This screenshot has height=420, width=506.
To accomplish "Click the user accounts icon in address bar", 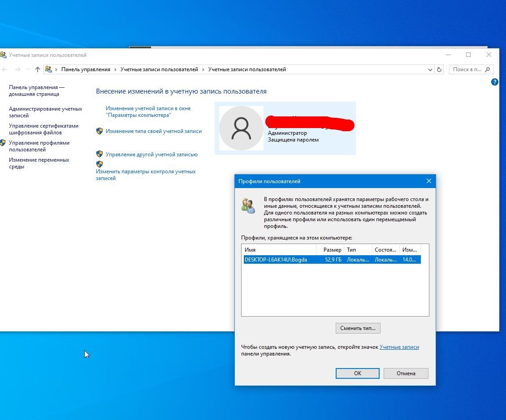I will point(48,69).
